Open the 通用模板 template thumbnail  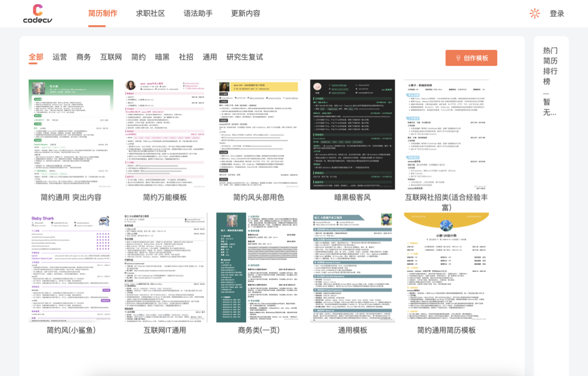pos(352,267)
